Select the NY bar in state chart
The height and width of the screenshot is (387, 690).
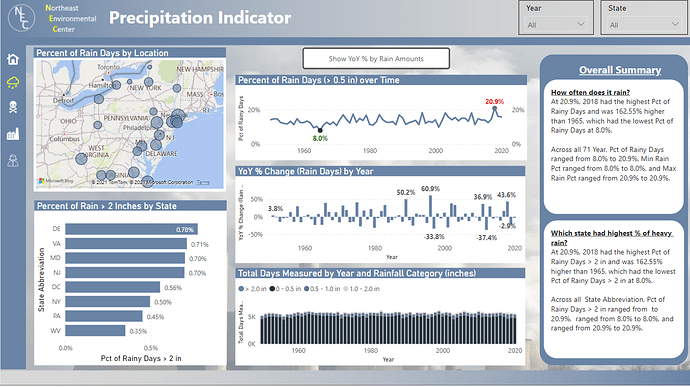pyautogui.click(x=108, y=302)
